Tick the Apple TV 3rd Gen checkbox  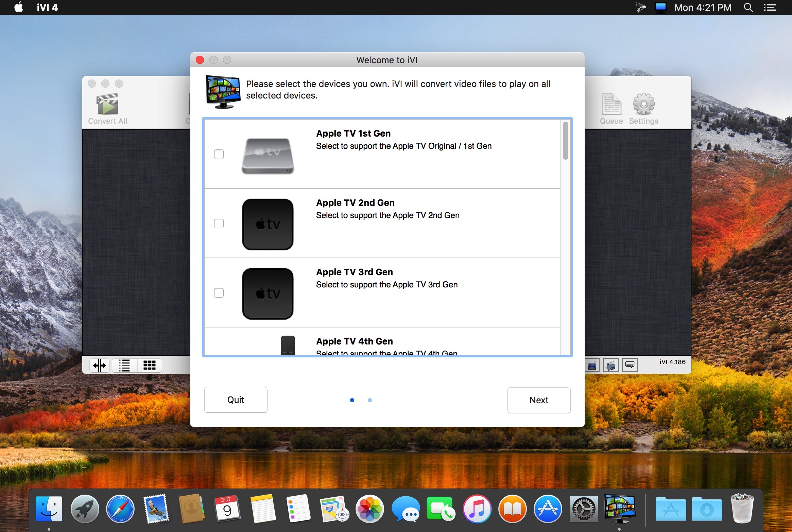[219, 293]
